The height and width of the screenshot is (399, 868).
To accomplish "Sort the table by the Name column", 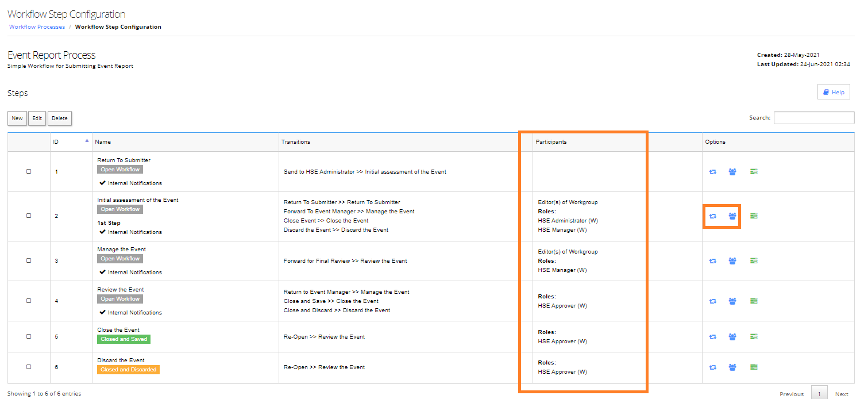I will [x=104, y=141].
